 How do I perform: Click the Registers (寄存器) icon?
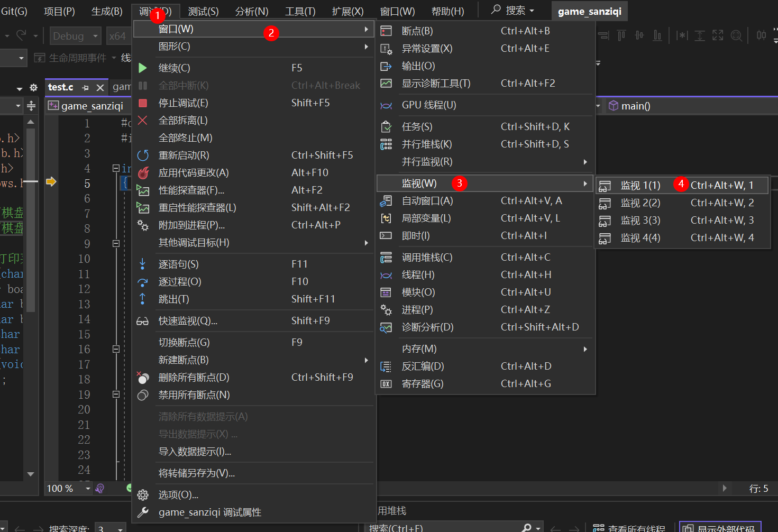386,384
